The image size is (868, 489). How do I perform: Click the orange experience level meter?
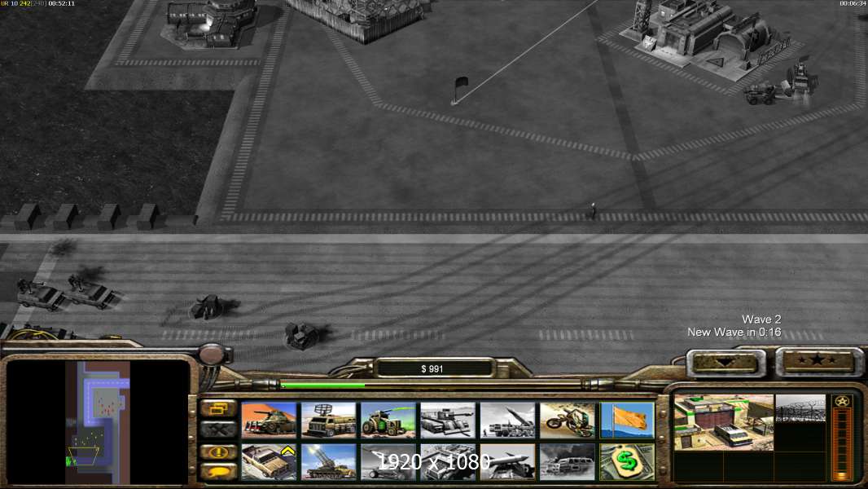(x=842, y=446)
